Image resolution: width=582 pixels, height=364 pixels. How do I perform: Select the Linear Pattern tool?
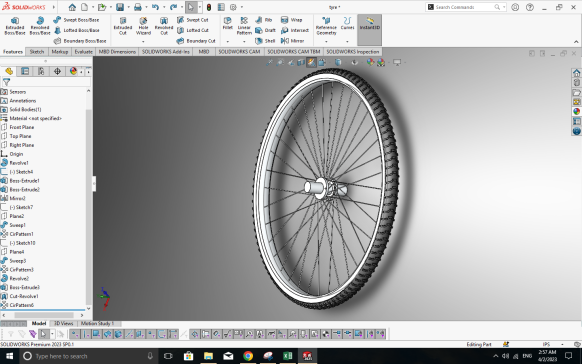tap(244, 26)
